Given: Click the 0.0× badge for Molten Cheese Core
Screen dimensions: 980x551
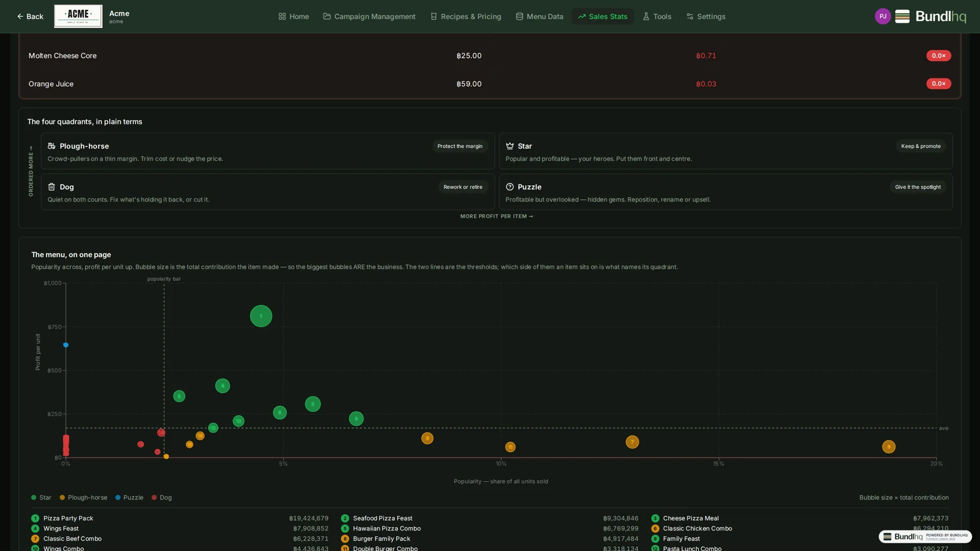Looking at the screenshot, I should [x=939, y=56].
